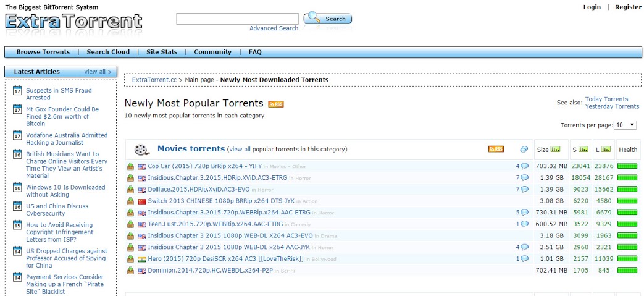Open Vodafone Australia Admitted Hacking a Journalist article
The image size is (644, 296).
tap(67, 139)
